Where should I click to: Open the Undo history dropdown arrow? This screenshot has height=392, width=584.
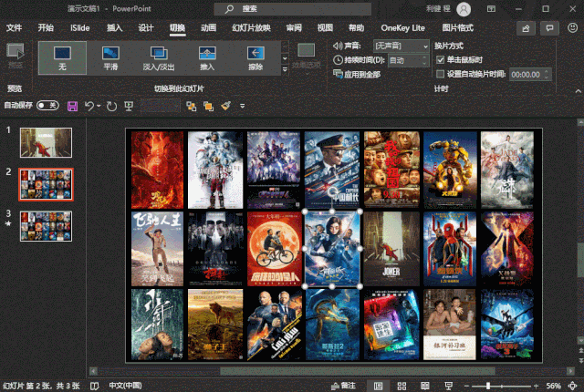(99, 107)
